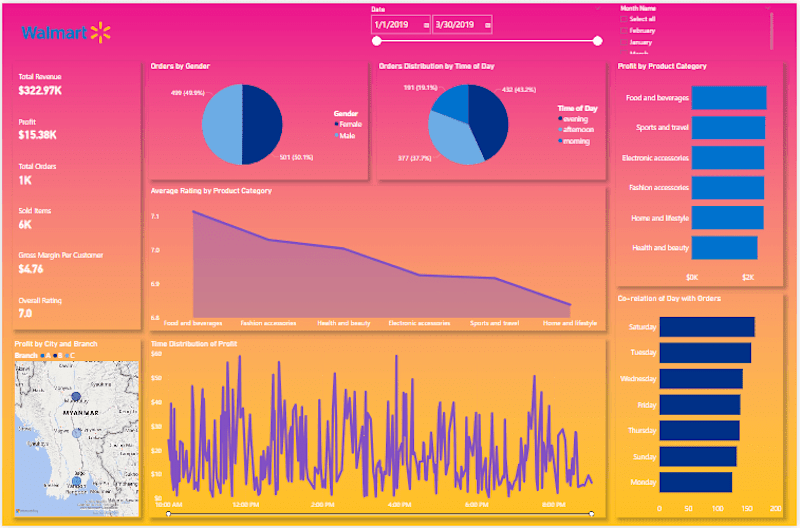Click Branch C legend dot on map visual

[x=67, y=356]
